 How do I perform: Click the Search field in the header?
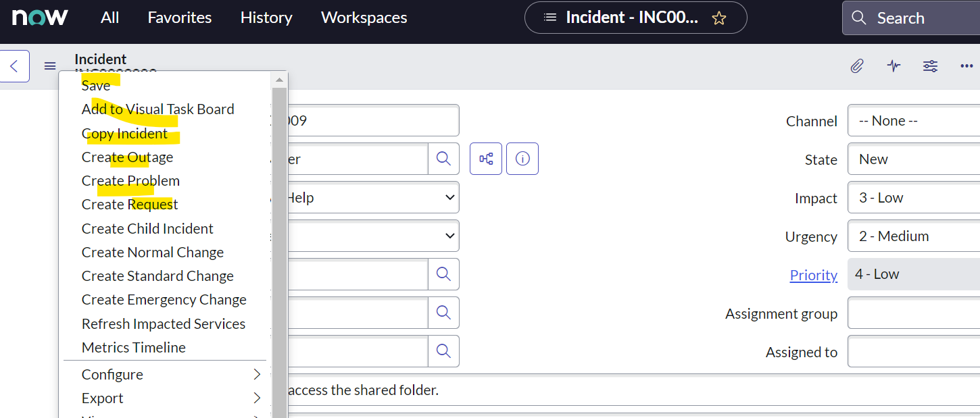coord(912,18)
